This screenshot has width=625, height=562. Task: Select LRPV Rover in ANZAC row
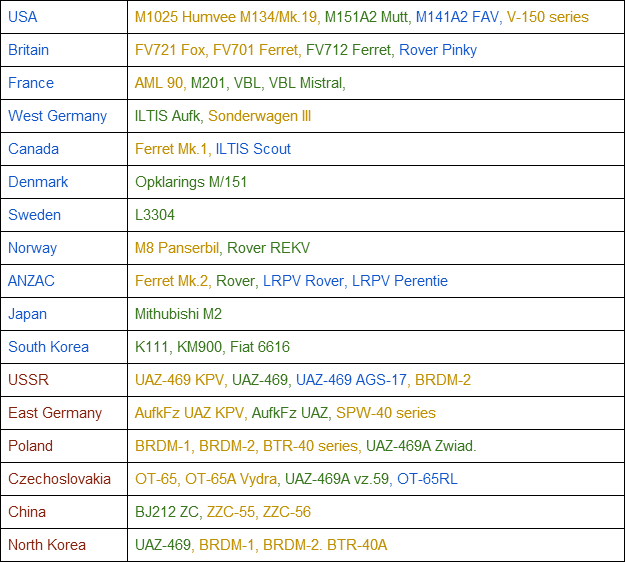click(x=303, y=281)
